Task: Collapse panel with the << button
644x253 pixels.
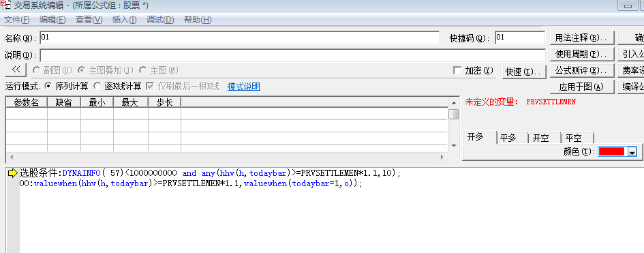Action: (16, 70)
